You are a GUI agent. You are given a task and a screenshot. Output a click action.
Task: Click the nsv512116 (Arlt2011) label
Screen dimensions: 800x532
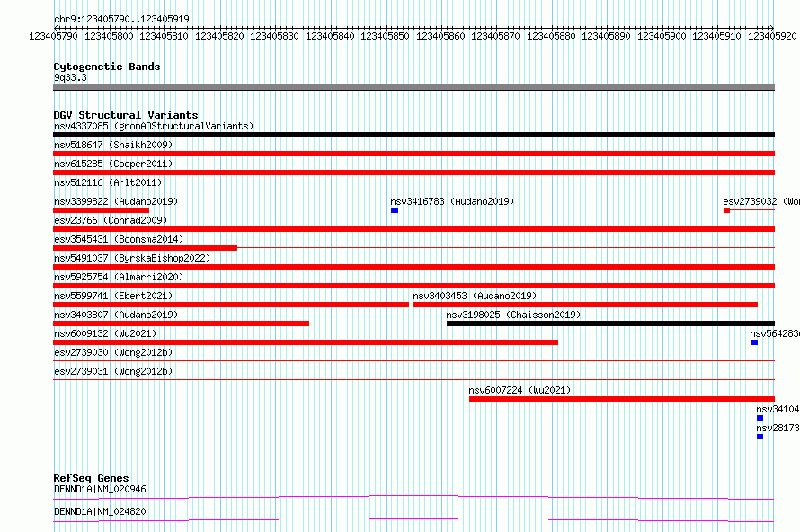[x=108, y=182]
